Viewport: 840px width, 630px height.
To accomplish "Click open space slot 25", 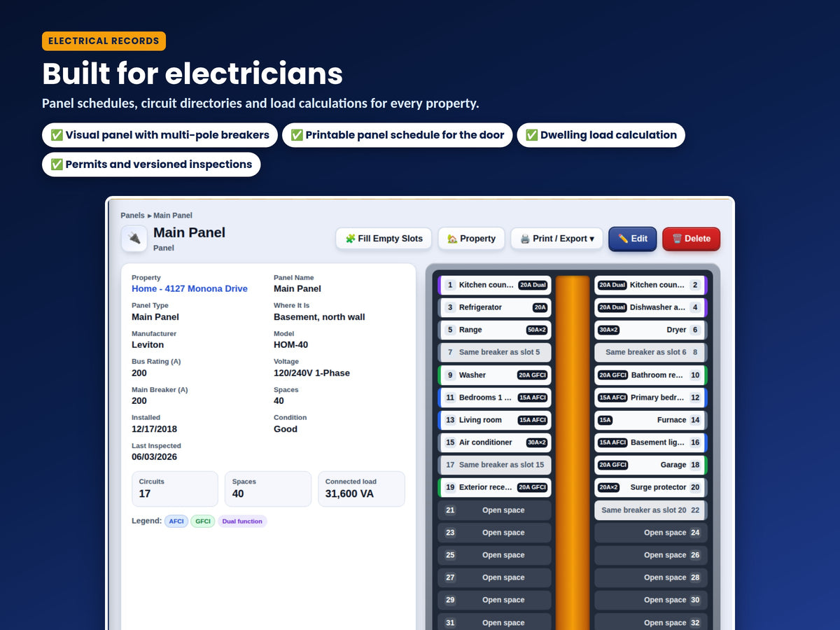I will 495,555.
